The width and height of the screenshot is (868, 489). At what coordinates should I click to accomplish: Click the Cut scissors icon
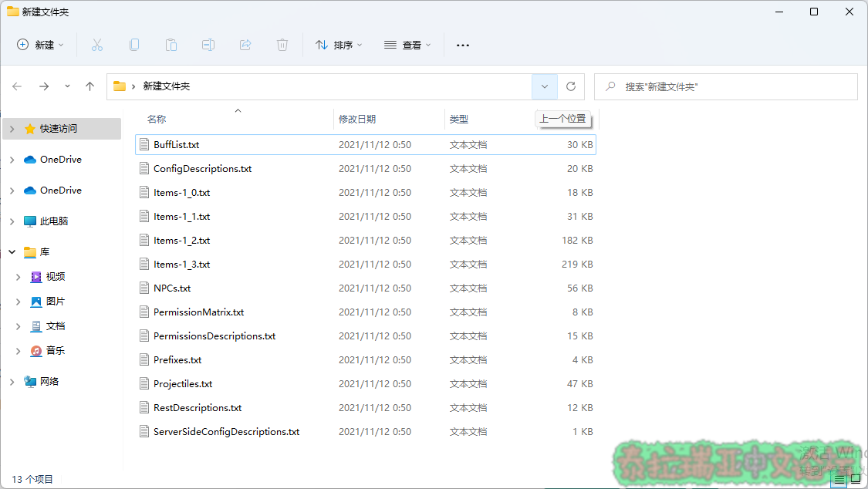[x=97, y=45]
